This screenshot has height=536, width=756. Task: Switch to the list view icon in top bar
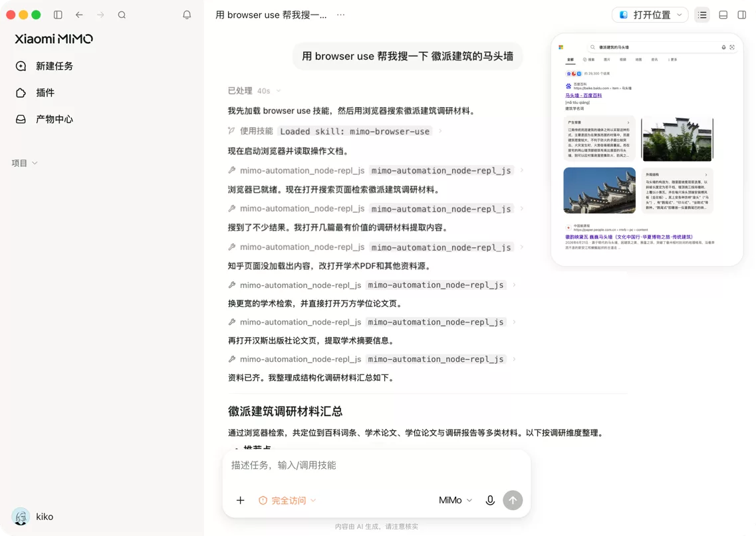point(703,15)
